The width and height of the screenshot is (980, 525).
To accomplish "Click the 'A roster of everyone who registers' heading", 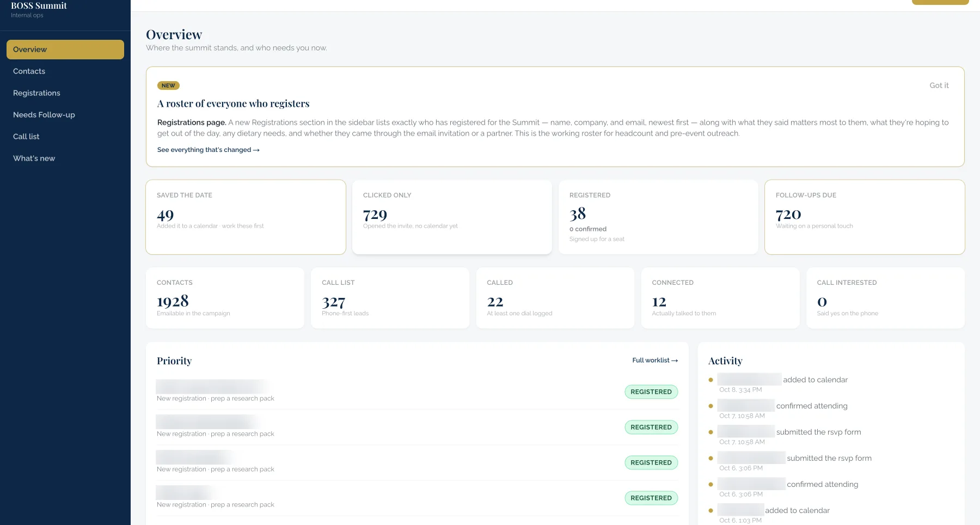I will coord(233,103).
